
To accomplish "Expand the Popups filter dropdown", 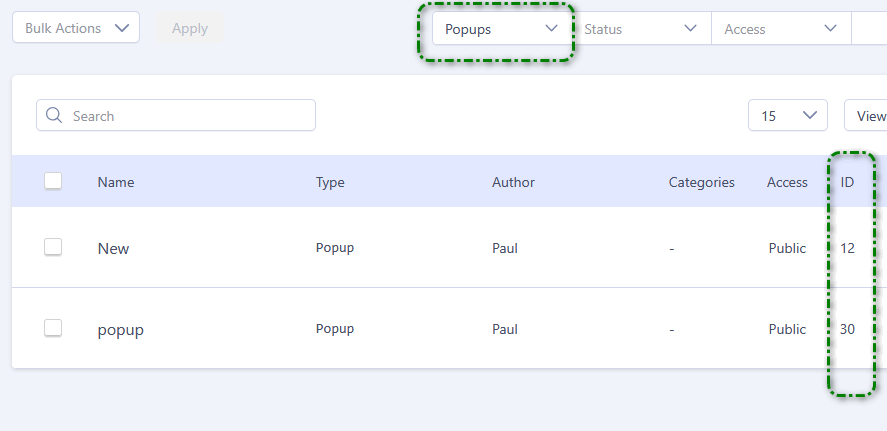I will coord(501,29).
